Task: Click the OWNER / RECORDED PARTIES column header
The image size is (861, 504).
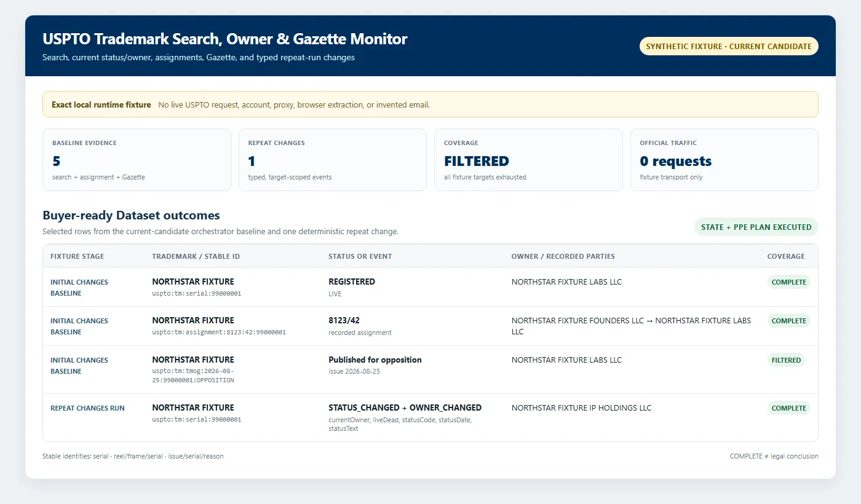Action: click(x=563, y=256)
